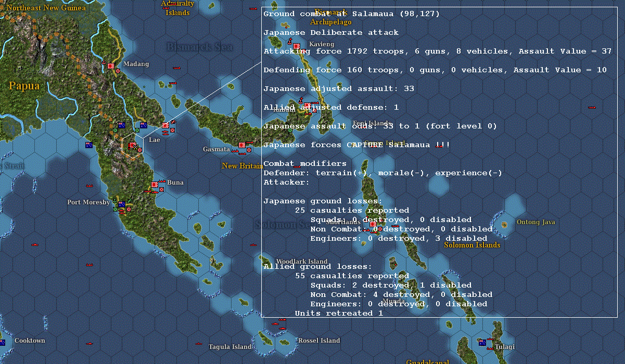The width and height of the screenshot is (625, 364).
Task: Click 'Japanese forces CAPTURE Salamaua' line
Action: [x=357, y=145]
